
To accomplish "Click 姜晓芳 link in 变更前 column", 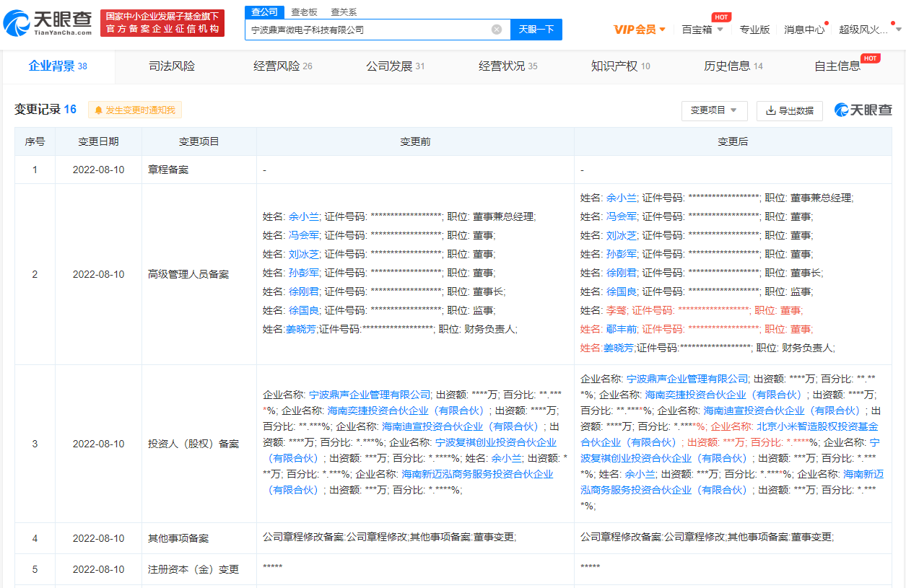I will tap(300, 329).
